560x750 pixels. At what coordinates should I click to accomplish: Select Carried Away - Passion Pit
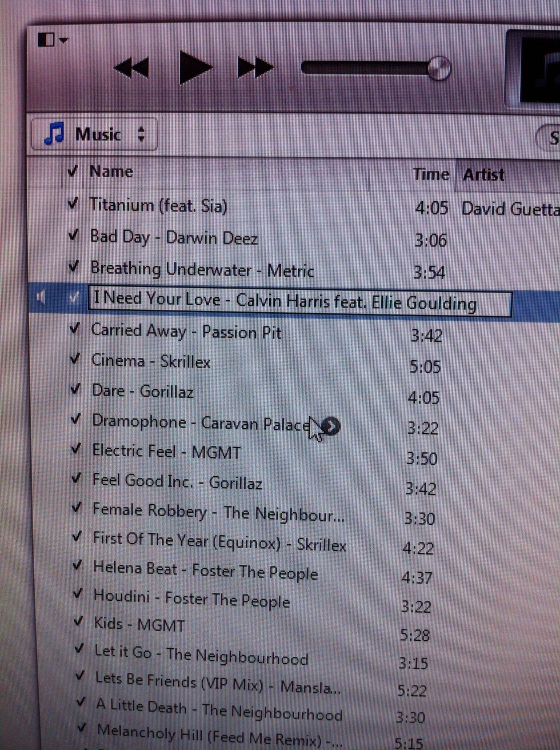point(186,331)
